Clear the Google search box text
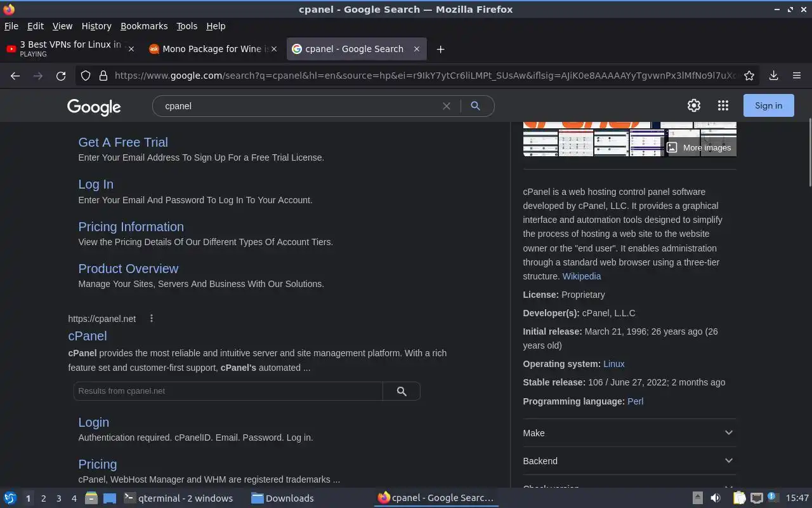Screen dimensions: 812x508 pos(447,106)
